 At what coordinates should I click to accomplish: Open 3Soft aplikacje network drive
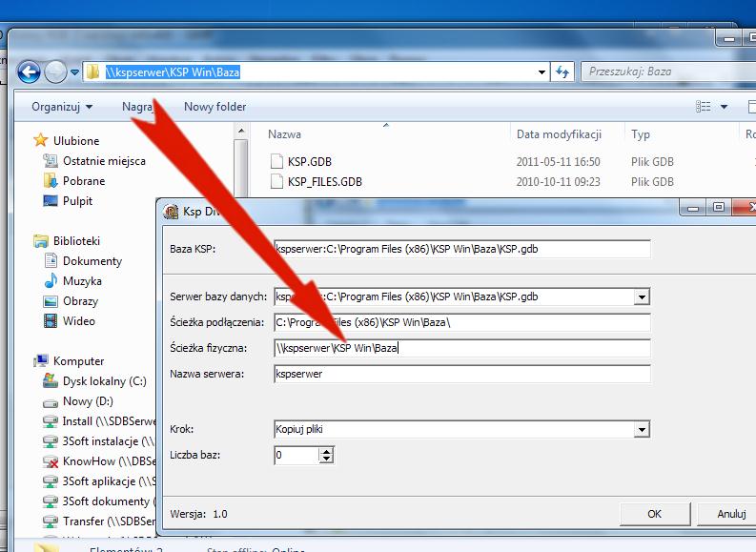pos(99,481)
